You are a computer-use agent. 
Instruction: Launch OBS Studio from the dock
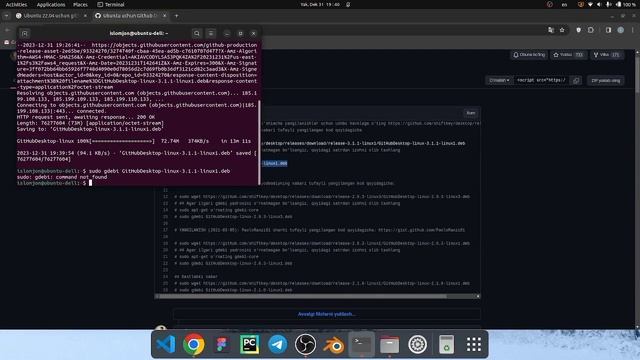click(x=305, y=344)
